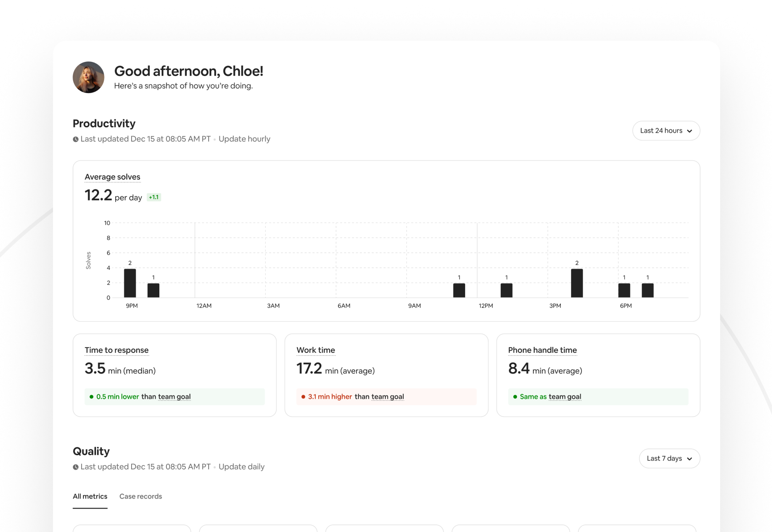
Task: Click the bar with 2 solves after 3PM
Action: point(577,283)
